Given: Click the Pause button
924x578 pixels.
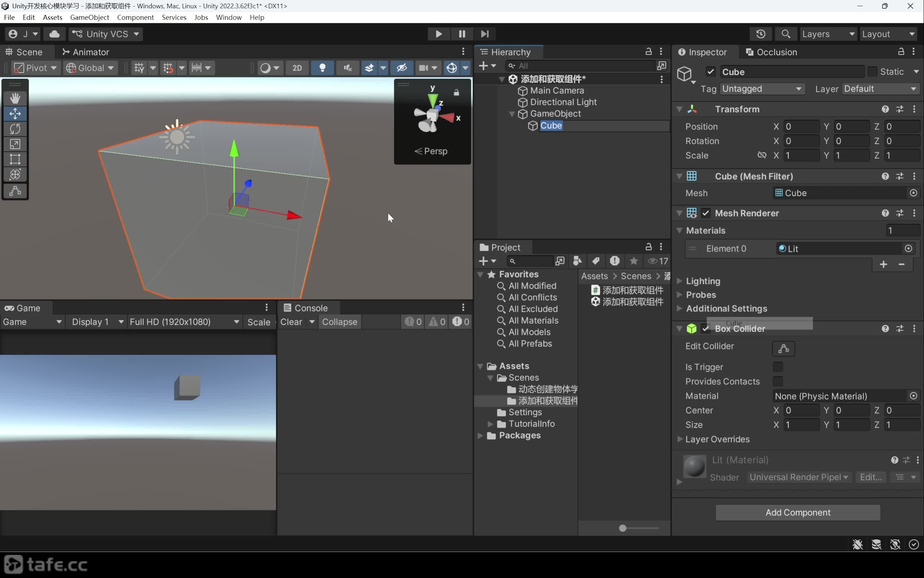Looking at the screenshot, I should click(462, 34).
